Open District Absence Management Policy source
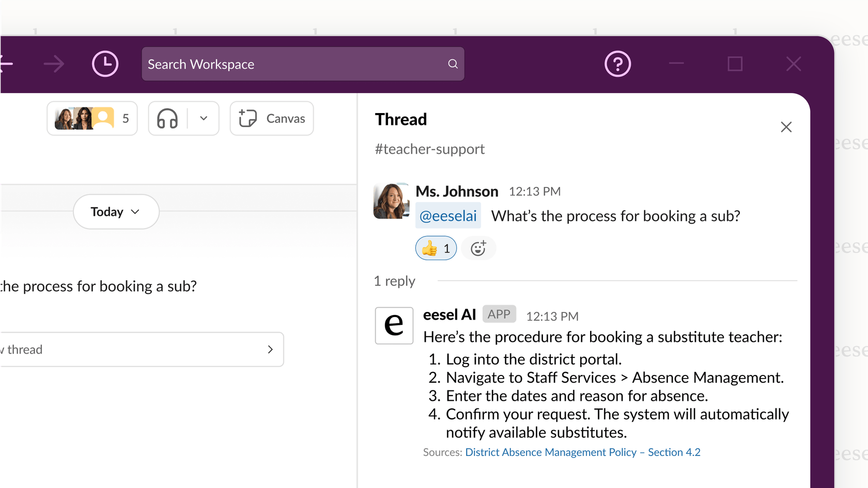 (x=583, y=452)
